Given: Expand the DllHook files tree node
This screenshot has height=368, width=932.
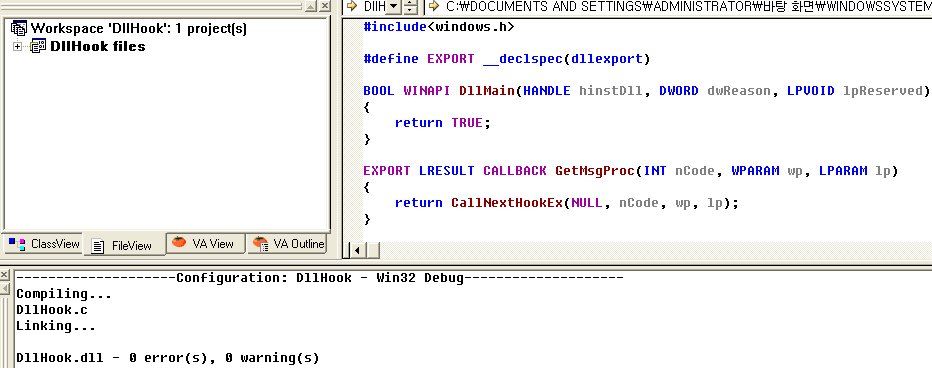Looking at the screenshot, I should (17, 46).
